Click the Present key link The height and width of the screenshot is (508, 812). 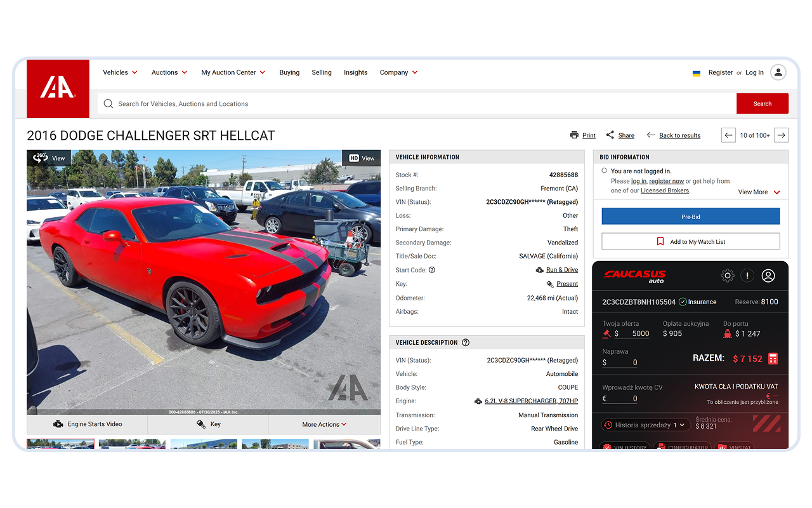[567, 284]
